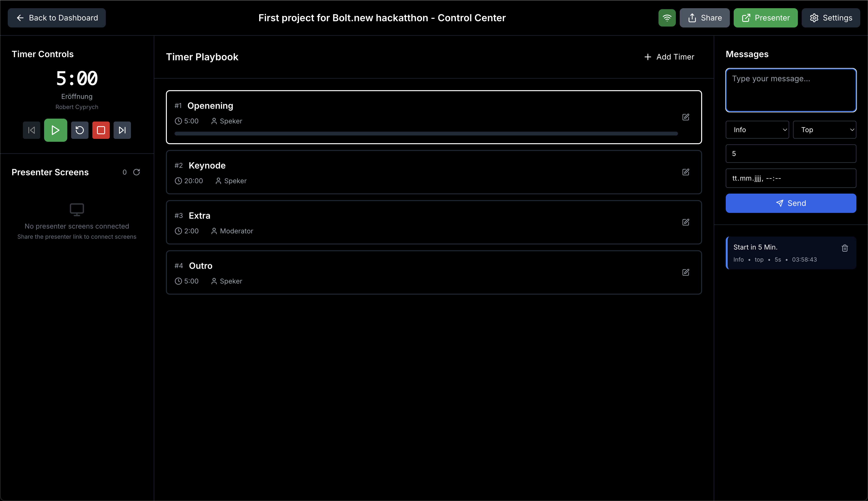868x501 pixels.
Task: Skip to the next timer
Action: [122, 130]
